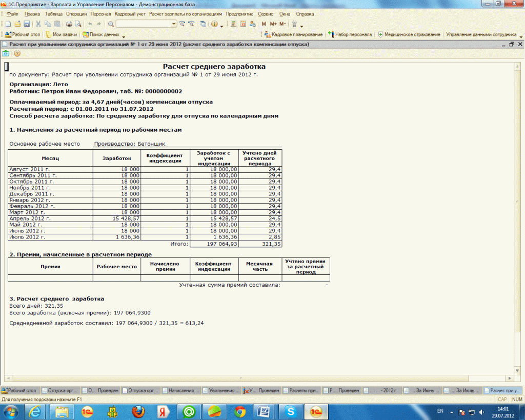Click the EN language indicator in tray
The height and width of the screenshot is (420, 525).
(440, 411)
